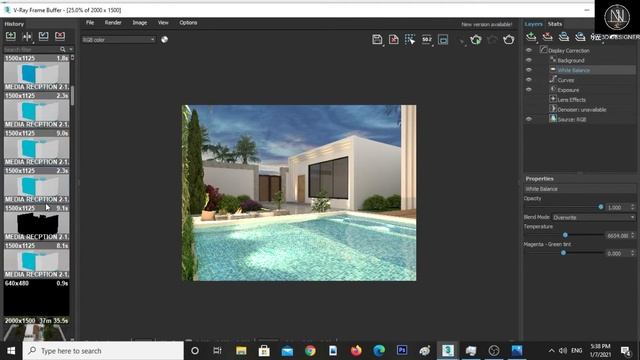Screen dimensions: 640x360
Task: Save layer tree preset
Action: point(564,37)
